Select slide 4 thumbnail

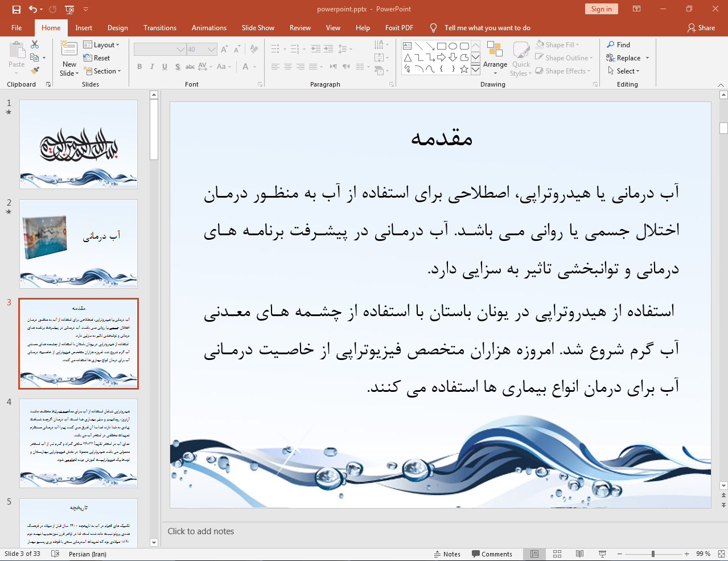coord(79,443)
